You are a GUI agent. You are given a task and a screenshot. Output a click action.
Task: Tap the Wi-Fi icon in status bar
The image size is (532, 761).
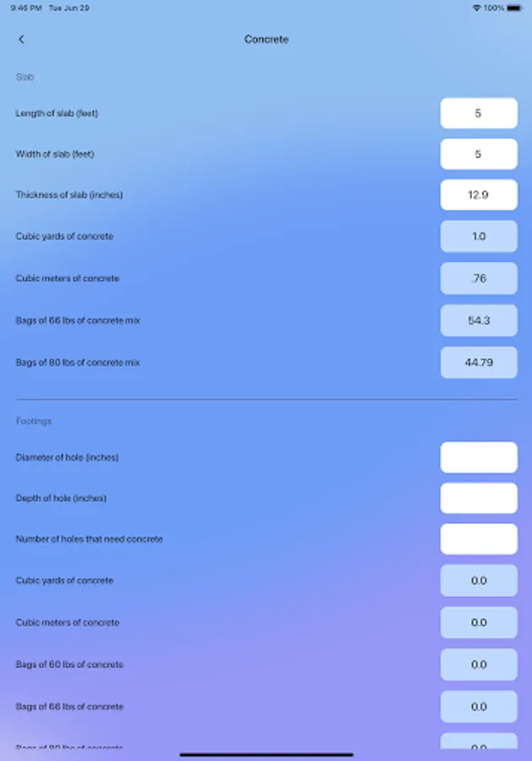tap(477, 8)
